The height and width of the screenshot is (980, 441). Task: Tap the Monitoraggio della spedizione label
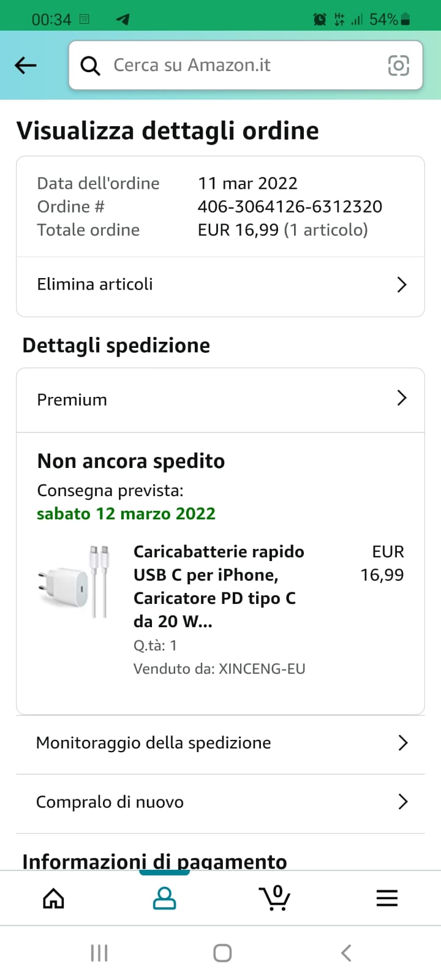(x=154, y=743)
